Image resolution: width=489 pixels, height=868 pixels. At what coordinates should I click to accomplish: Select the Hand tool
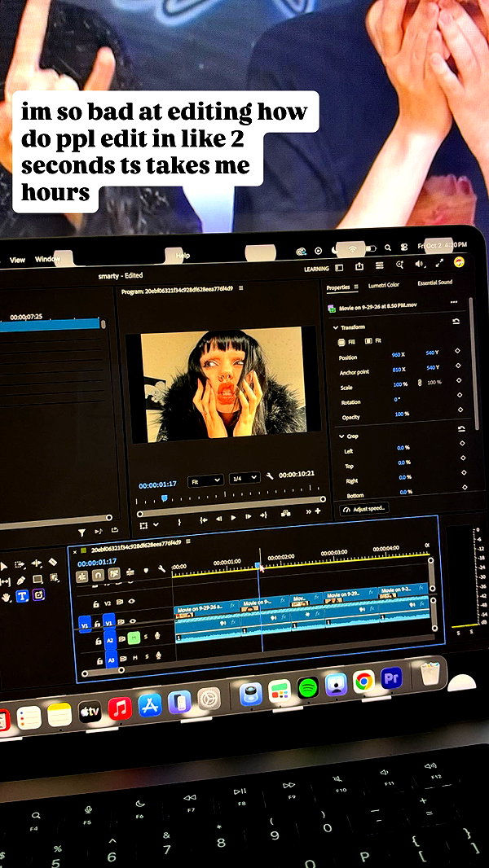pos(6,597)
